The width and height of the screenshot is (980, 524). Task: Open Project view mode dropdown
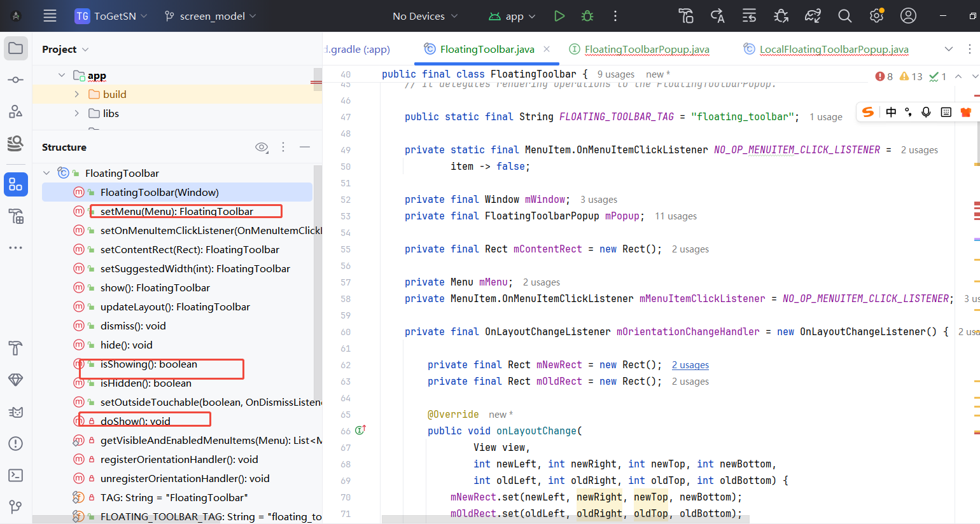66,49
